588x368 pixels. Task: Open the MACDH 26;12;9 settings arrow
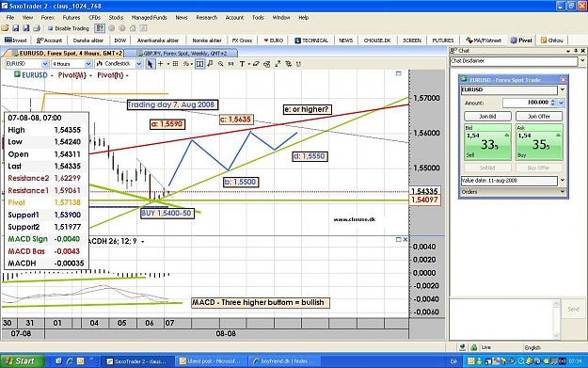[x=142, y=242]
